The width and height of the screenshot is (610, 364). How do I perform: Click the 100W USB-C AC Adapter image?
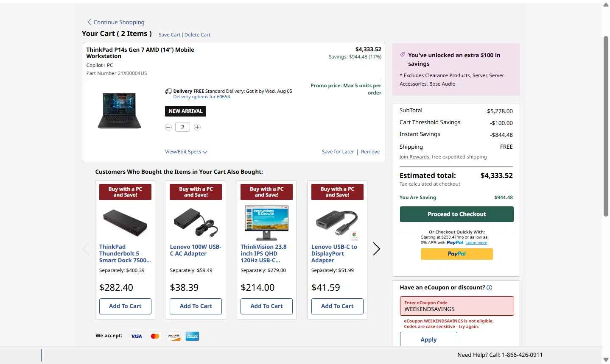point(196,222)
